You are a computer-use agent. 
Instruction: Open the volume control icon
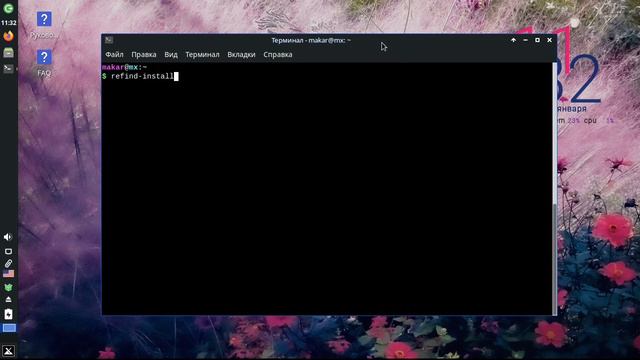click(8, 237)
